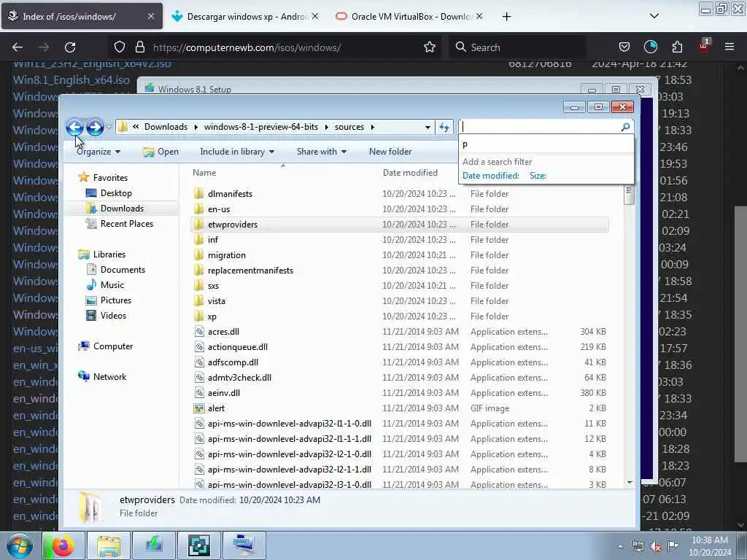Click the tracking protection shield icon
Viewport: 747px width, 560px height.
(x=120, y=47)
